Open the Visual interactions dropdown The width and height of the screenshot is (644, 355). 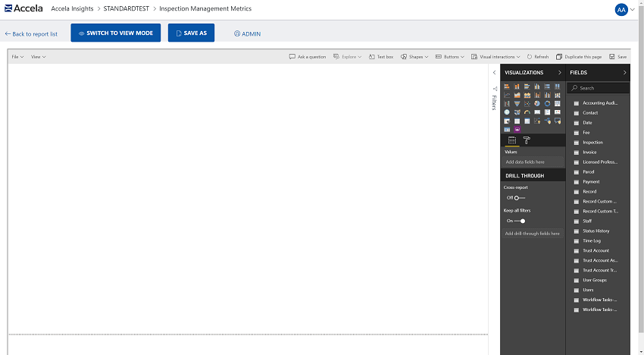(496, 57)
